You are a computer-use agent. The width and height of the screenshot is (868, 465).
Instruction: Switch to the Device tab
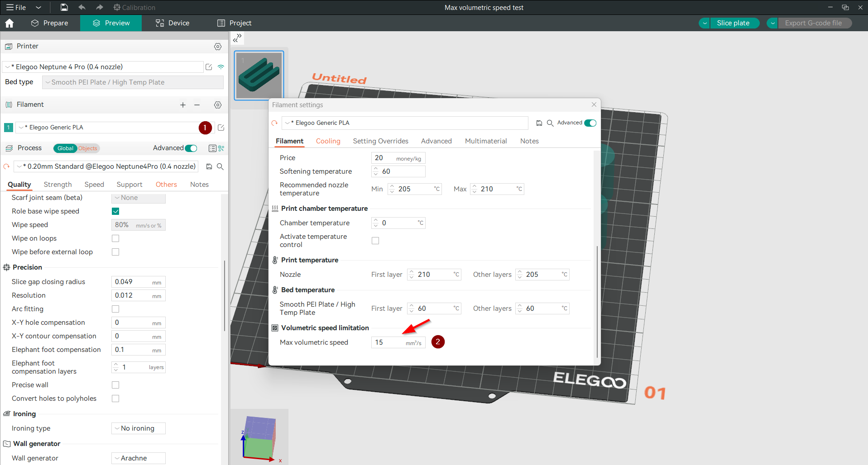click(173, 23)
